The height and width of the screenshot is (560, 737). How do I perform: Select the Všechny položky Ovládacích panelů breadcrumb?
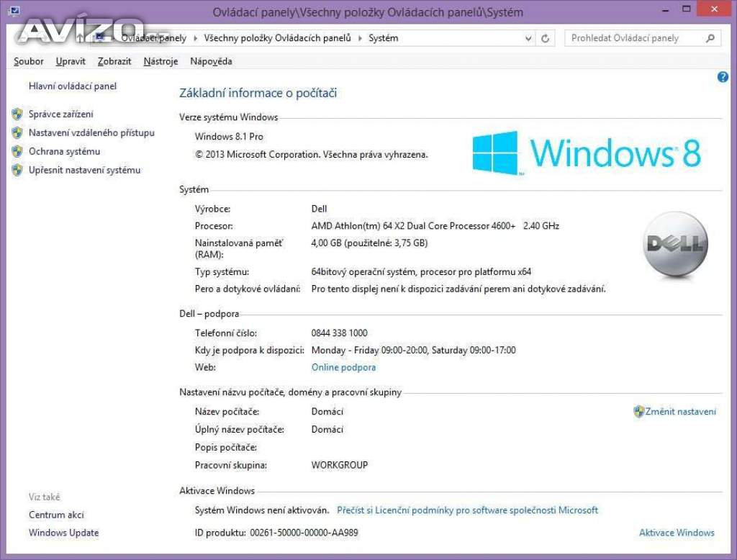[x=277, y=38]
